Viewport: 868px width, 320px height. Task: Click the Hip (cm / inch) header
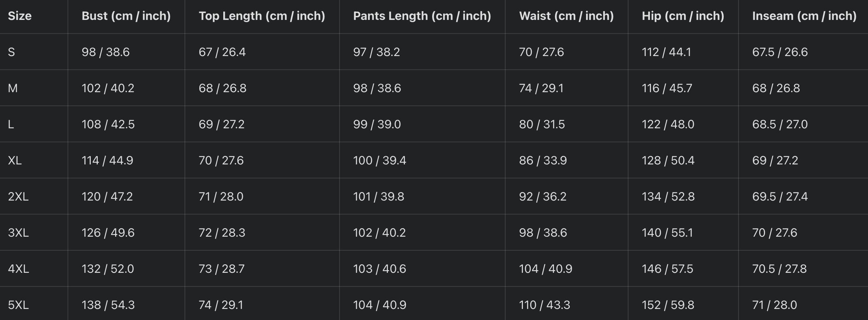683,16
